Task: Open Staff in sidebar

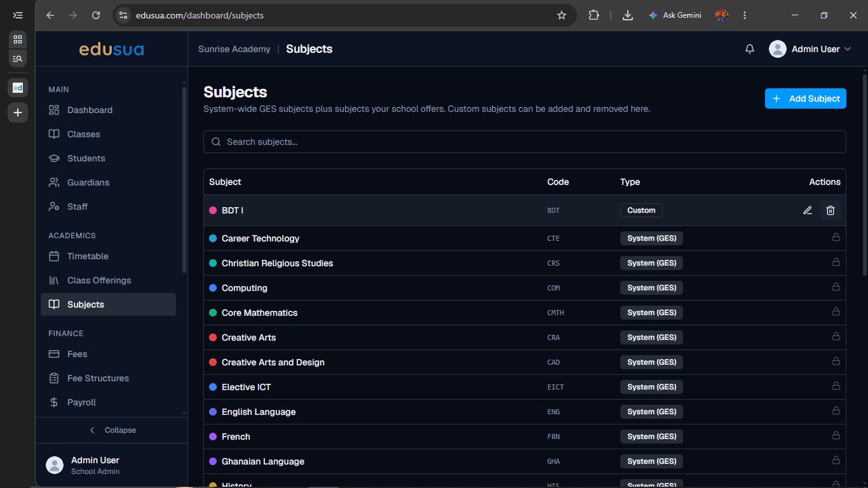Action: tap(108, 207)
